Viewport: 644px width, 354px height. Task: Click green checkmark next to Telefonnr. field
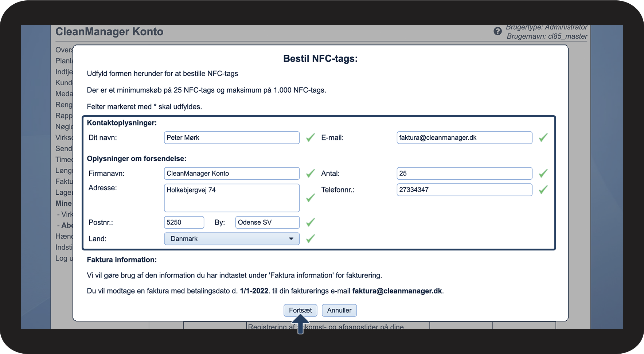pyautogui.click(x=543, y=190)
